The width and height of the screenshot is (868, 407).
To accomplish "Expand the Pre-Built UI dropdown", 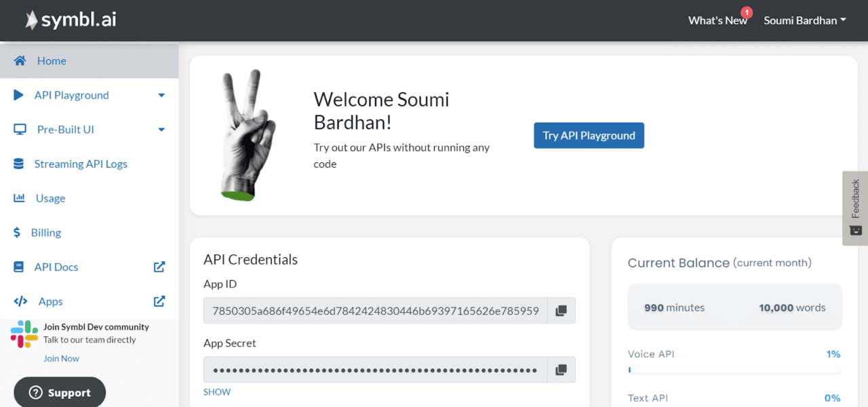I will point(161,129).
